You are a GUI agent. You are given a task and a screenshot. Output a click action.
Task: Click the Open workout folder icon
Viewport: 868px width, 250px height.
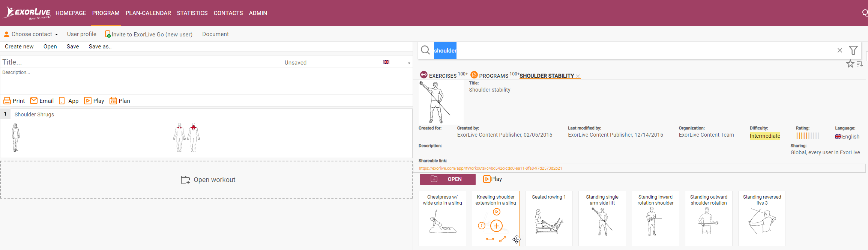pos(185,180)
